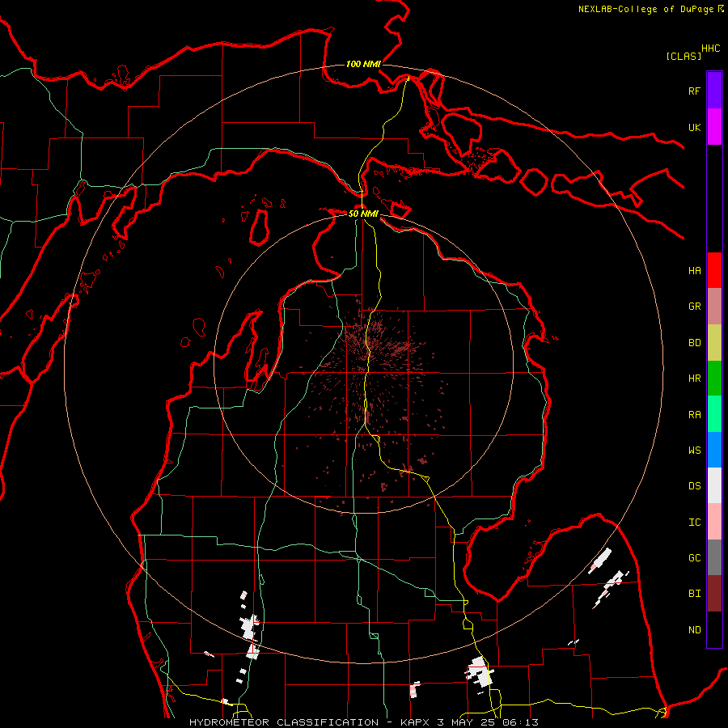This screenshot has width=728, height=728.
Task: Click the UK legend label
Action: point(694,127)
